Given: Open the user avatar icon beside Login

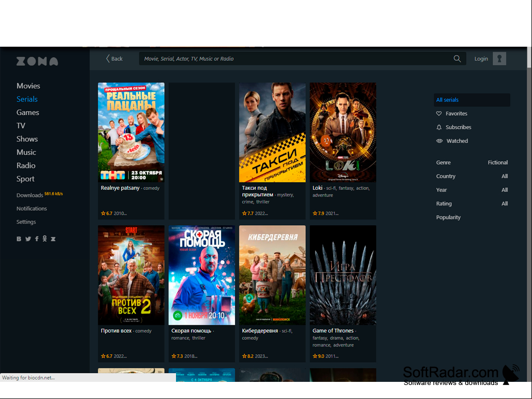Looking at the screenshot, I should point(499,59).
